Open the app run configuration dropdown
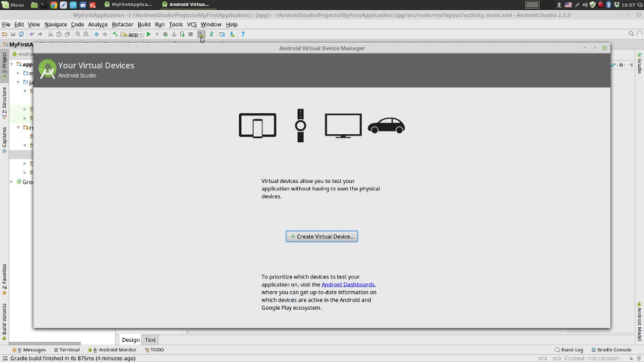644x362 pixels. [x=132, y=34]
